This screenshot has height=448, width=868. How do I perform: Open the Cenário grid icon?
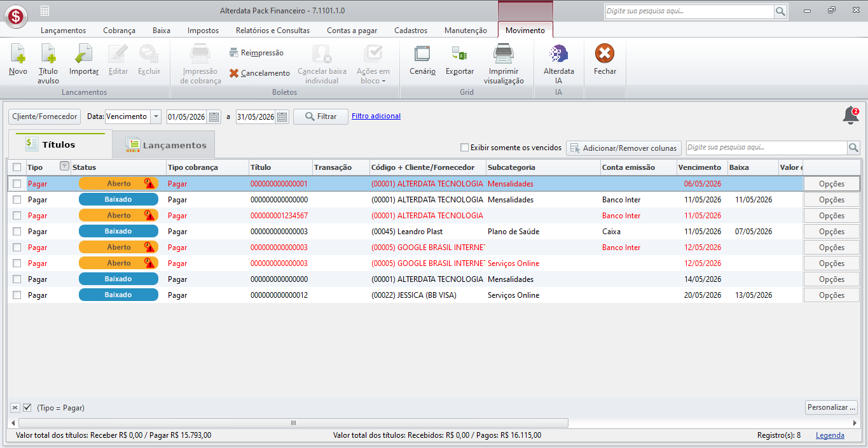[x=422, y=53]
